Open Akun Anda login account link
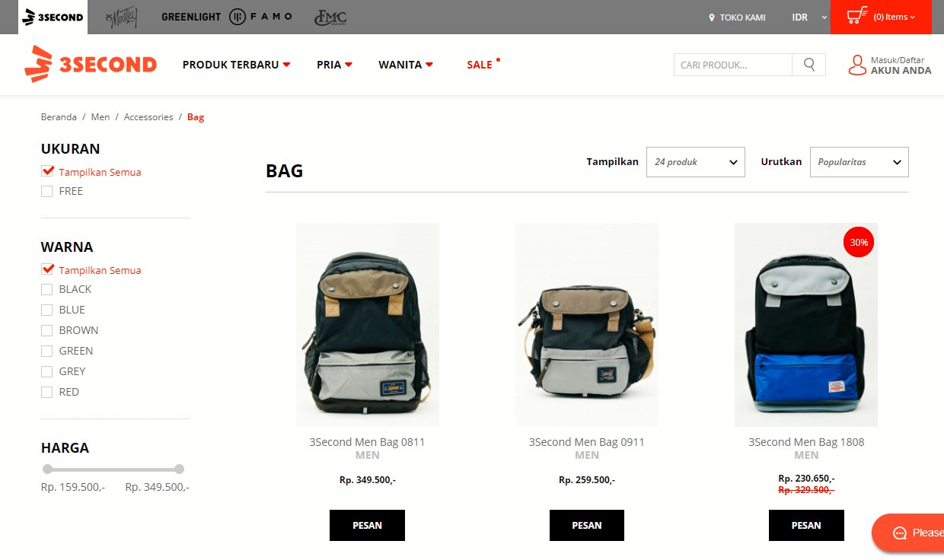 coord(890,65)
